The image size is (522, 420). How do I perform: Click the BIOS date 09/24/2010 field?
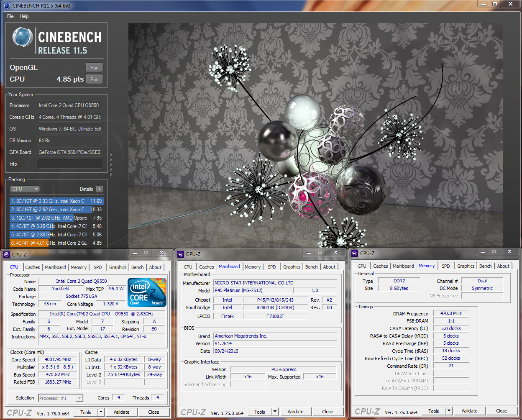pyautogui.click(x=275, y=351)
